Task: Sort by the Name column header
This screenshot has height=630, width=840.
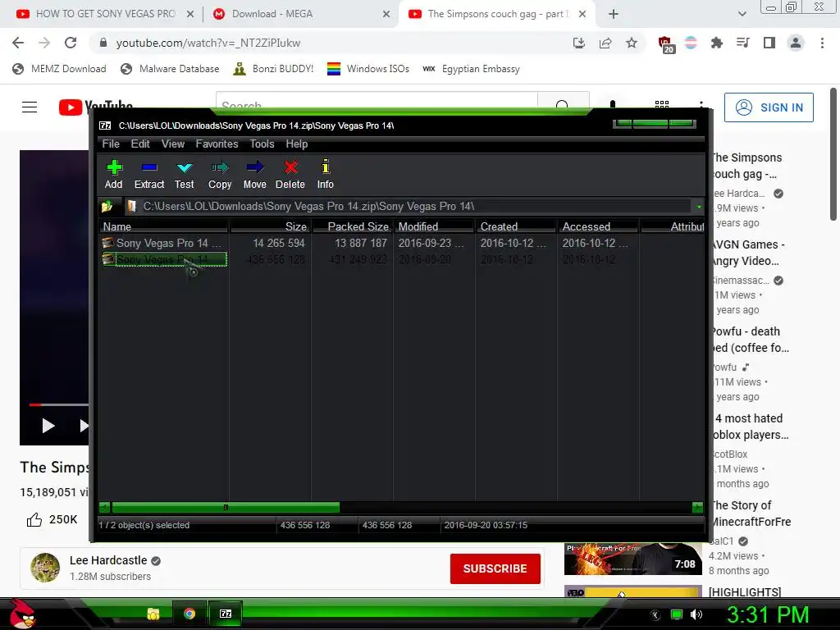Action: (164, 226)
